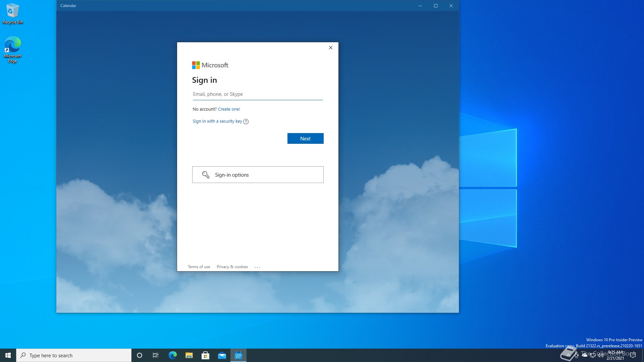Open the Windows Start menu

tap(8, 355)
